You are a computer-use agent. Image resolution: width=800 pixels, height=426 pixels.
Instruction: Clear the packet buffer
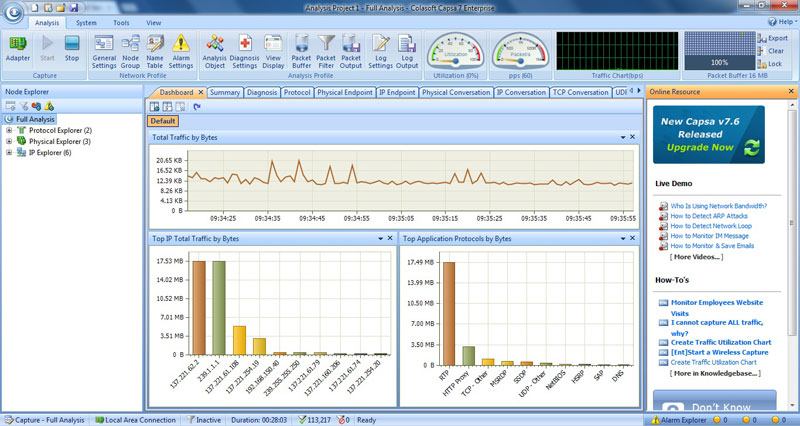tap(771, 51)
